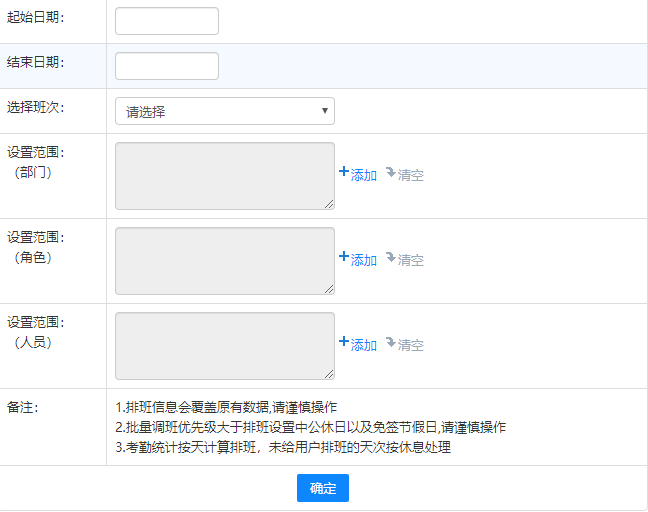Click inside the 部门 range text area

click(x=224, y=176)
